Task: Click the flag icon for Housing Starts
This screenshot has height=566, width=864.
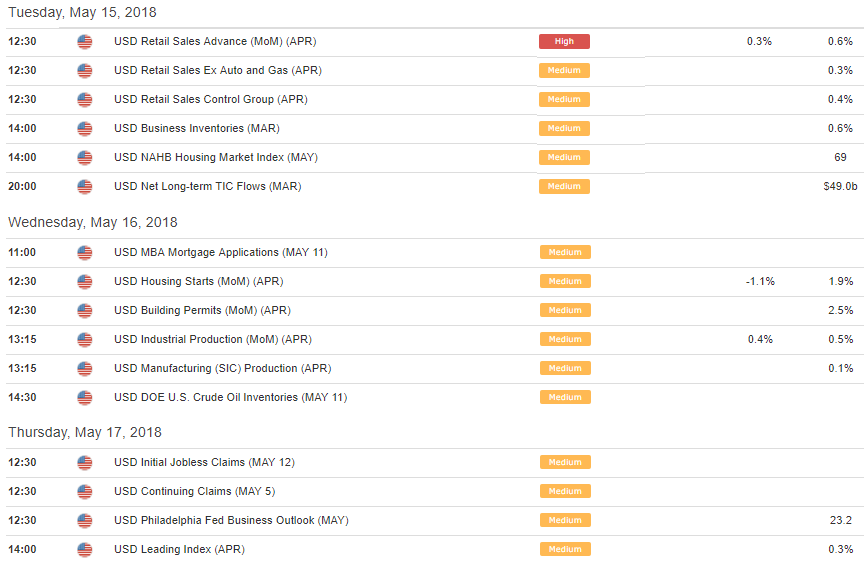Action: point(84,282)
